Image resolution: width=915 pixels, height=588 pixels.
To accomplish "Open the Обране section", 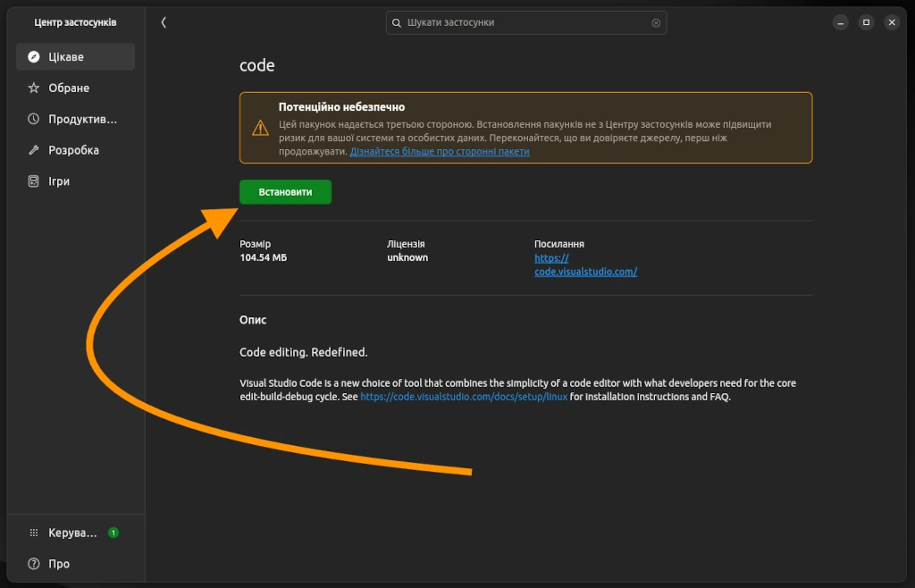I will [75, 88].
